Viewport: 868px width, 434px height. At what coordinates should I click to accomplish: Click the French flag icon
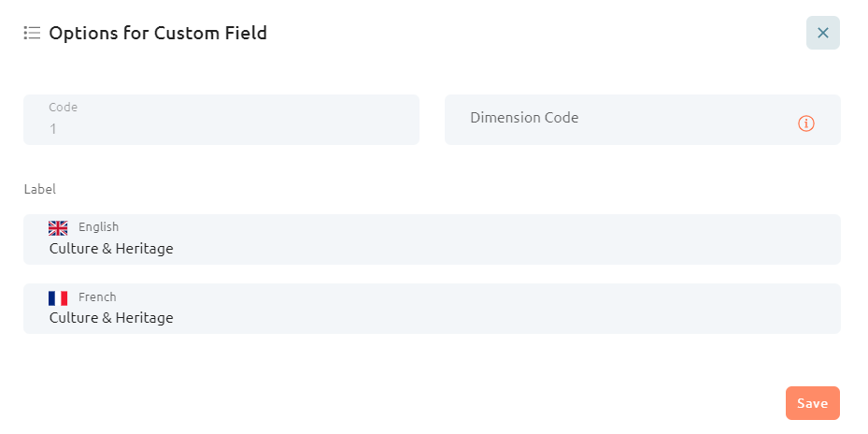coord(58,298)
